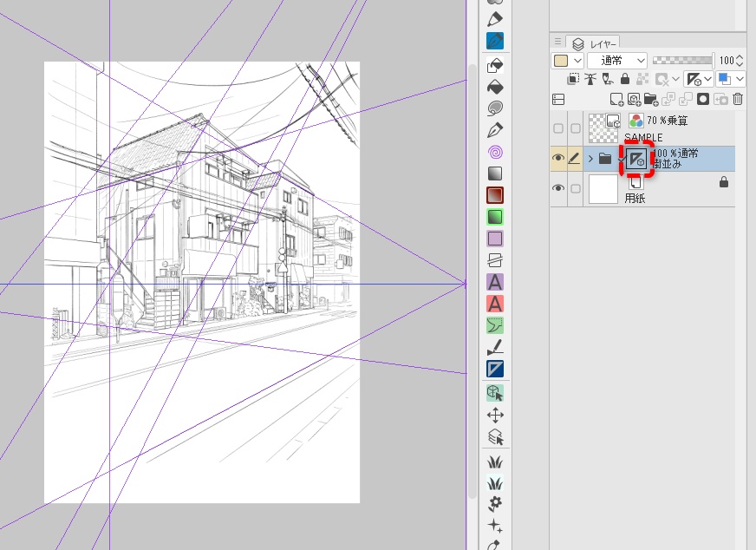Select the outlined pen nib tool
This screenshot has width=756, height=550.
495,130
